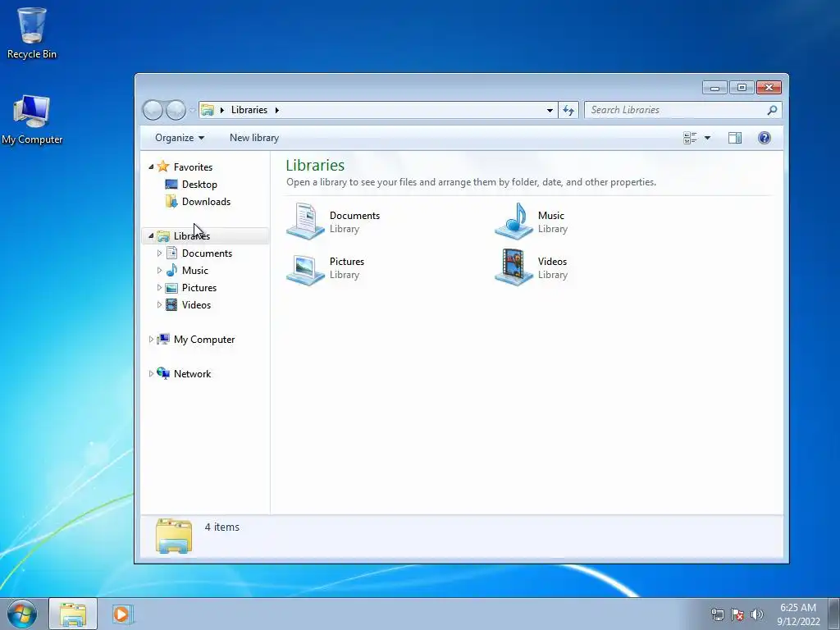Click the Show desktop button

tap(834, 614)
